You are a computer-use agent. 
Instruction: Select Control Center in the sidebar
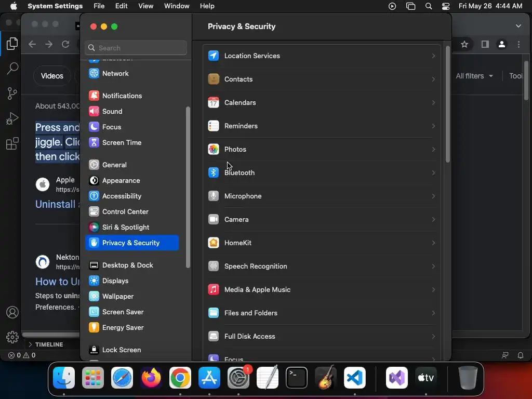pos(132,212)
